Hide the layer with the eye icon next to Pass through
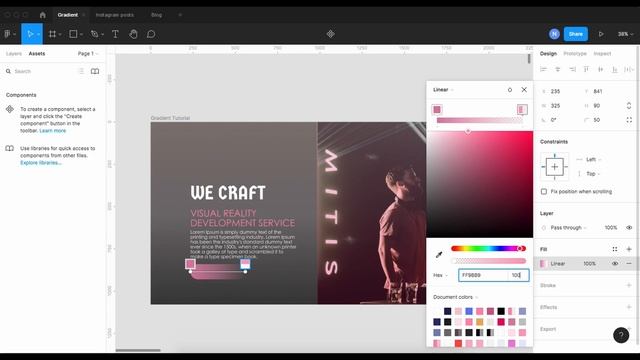Viewport: 640px width, 360px height. pyautogui.click(x=629, y=227)
